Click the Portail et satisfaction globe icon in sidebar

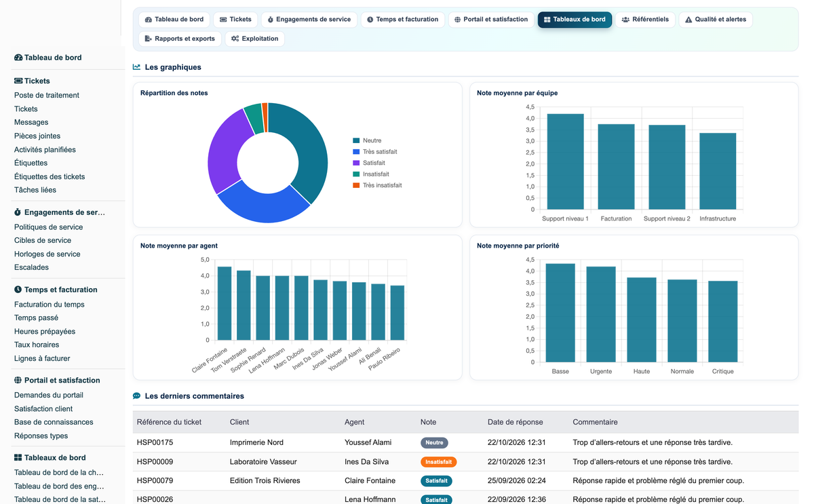18,381
